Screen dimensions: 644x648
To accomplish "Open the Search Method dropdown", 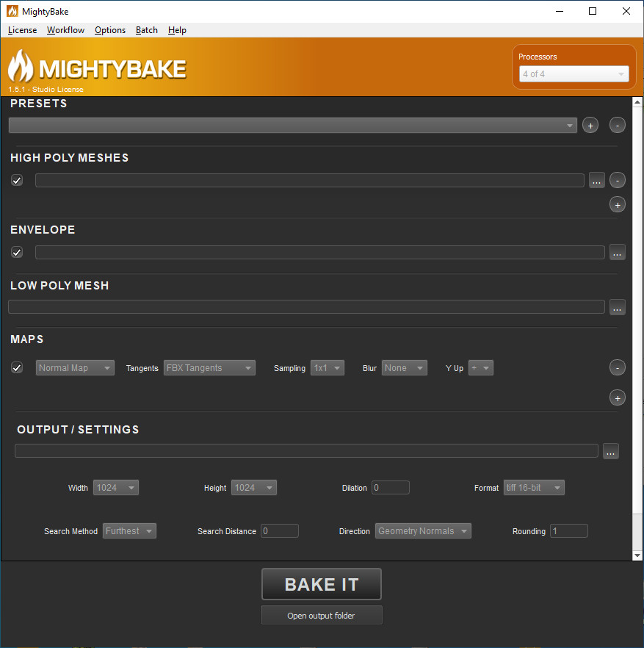I will (x=129, y=531).
